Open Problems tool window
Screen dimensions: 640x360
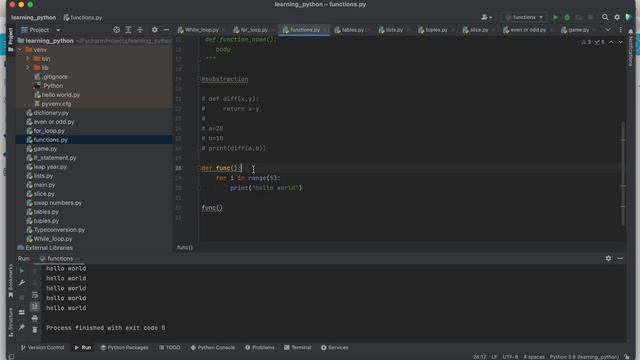260,347
